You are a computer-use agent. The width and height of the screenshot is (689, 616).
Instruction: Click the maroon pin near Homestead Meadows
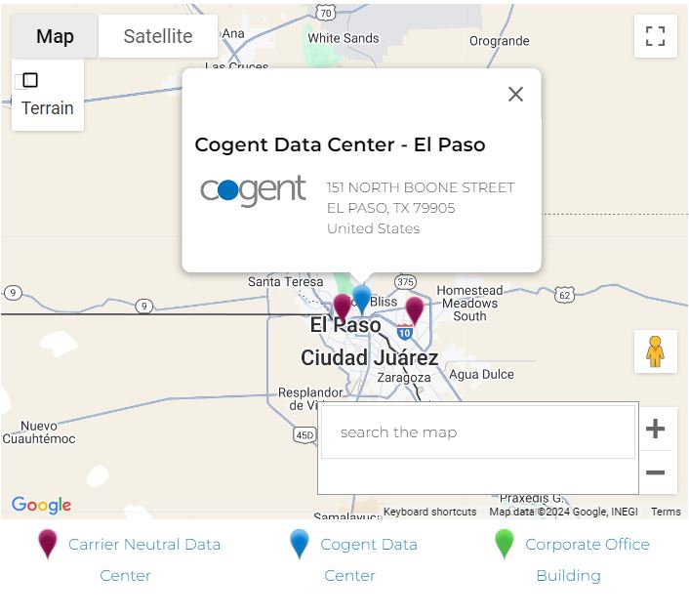click(x=415, y=310)
